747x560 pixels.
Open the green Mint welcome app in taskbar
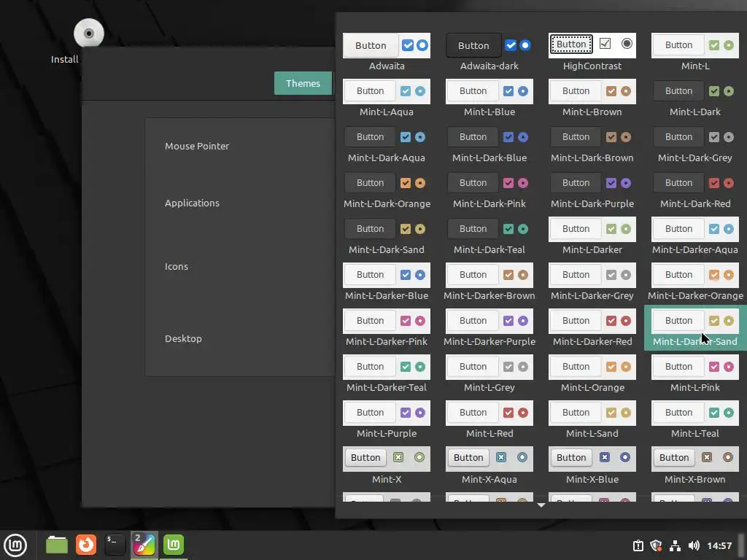(174, 545)
